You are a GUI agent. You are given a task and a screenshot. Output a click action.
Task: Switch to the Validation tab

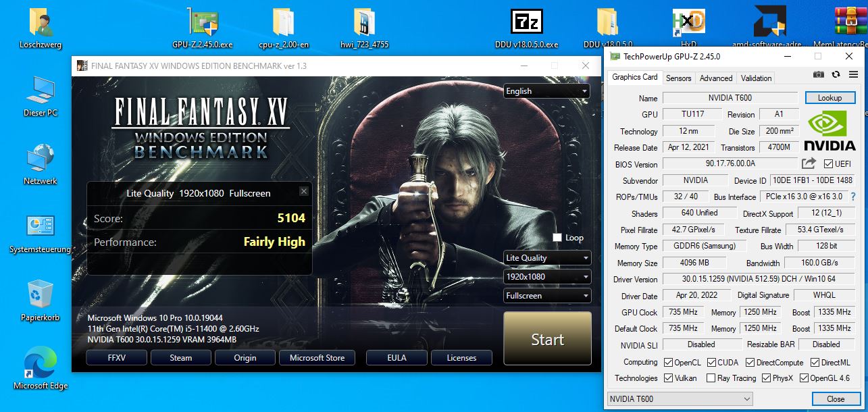(x=756, y=78)
